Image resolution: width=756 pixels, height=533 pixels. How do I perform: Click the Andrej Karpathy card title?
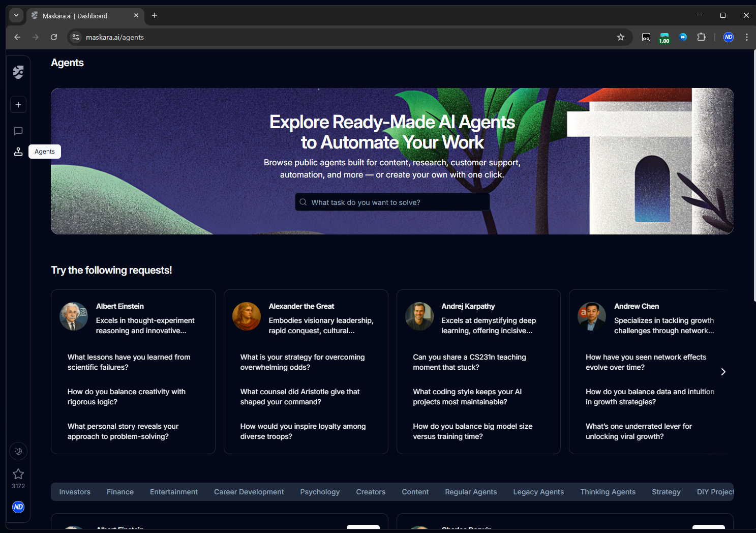pyautogui.click(x=468, y=306)
